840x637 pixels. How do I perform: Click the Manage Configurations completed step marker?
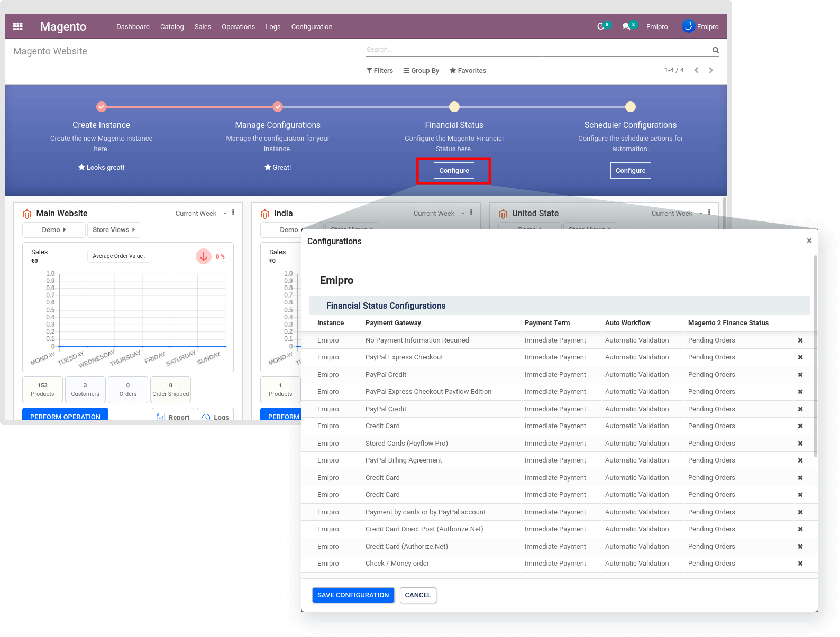(278, 107)
